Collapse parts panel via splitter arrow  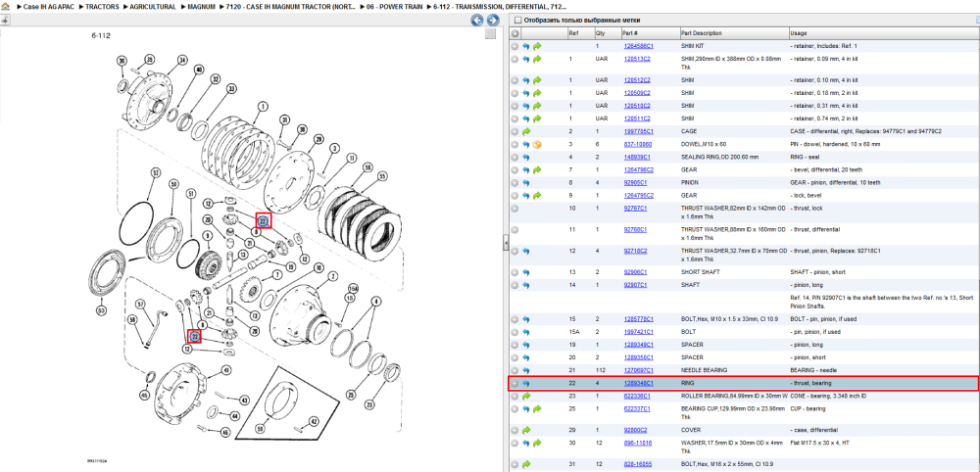pyautogui.click(x=506, y=244)
